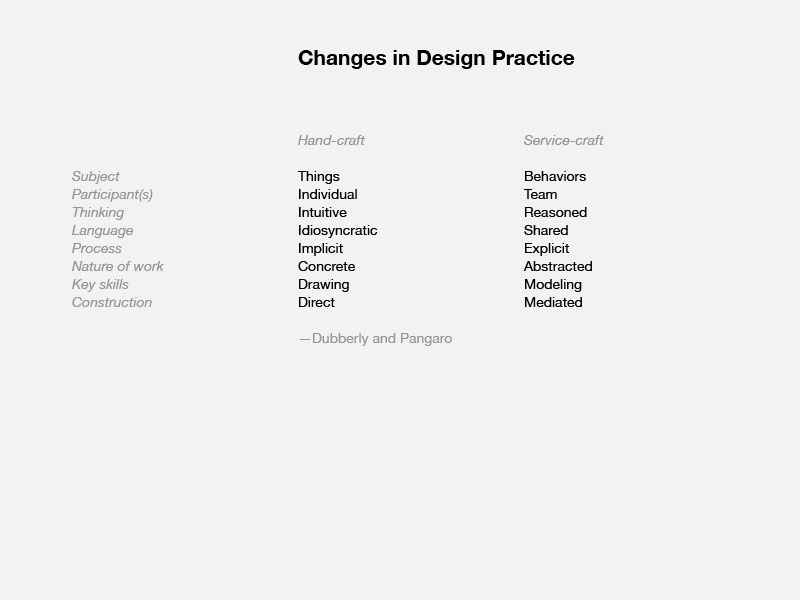Click the word Mediated
Screen dimensions: 800x600
[553, 303]
